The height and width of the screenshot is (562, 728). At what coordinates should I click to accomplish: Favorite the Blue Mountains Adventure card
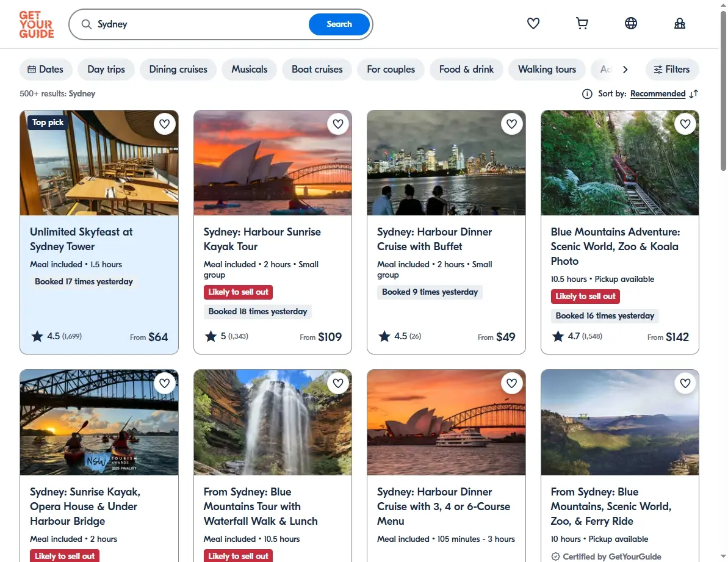coord(685,124)
